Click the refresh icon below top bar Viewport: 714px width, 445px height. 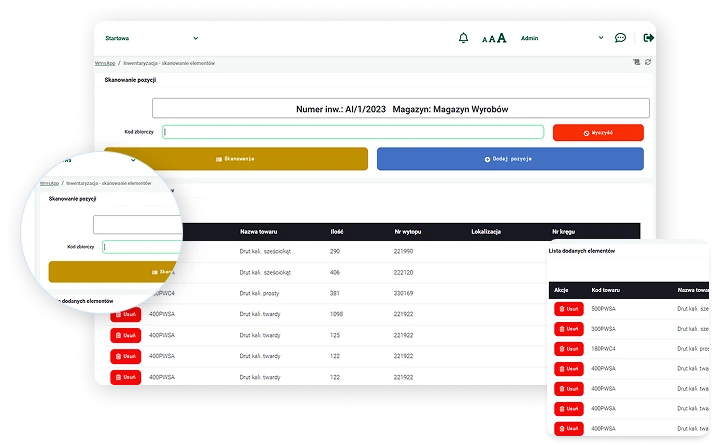point(648,62)
